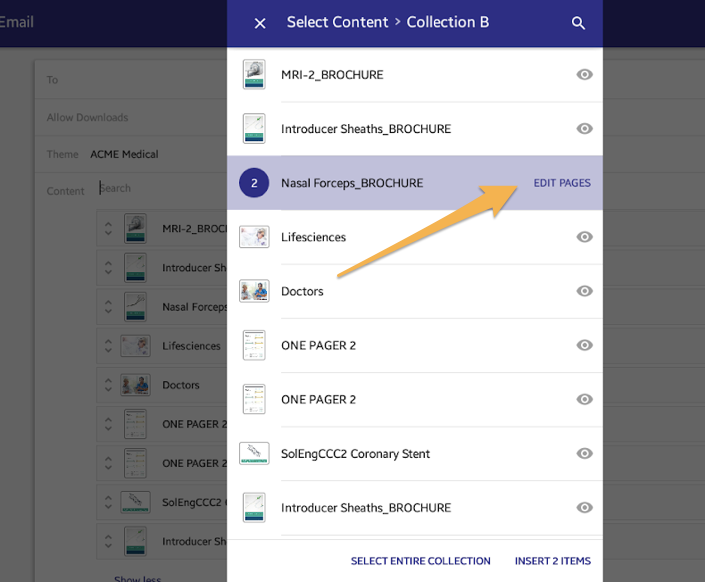This screenshot has height=582, width=705.
Task: Click MRI-2 thumbnail in email content list
Action: coord(135,228)
